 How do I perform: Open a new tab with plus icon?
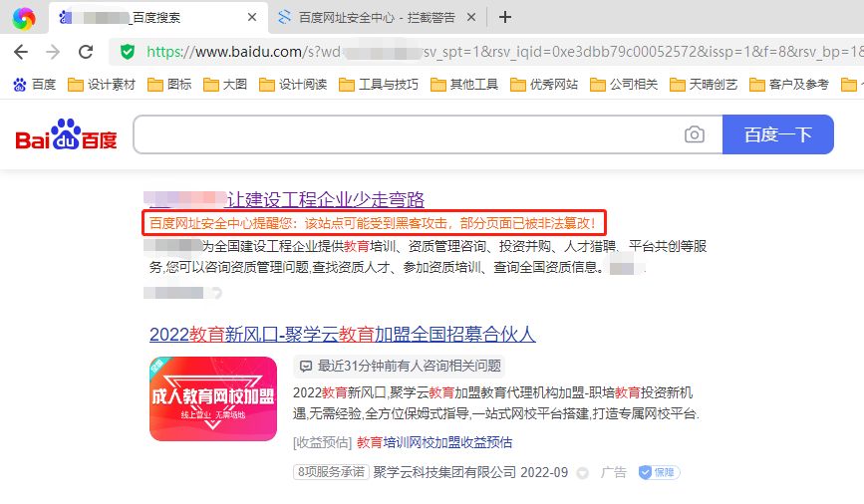point(505,17)
